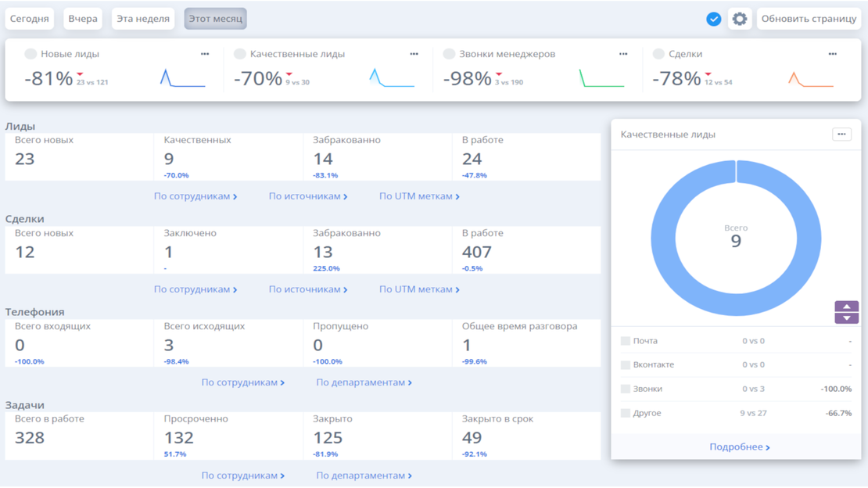This screenshot has width=868, height=488.
Task: Click the settings gear icon
Action: (x=739, y=19)
